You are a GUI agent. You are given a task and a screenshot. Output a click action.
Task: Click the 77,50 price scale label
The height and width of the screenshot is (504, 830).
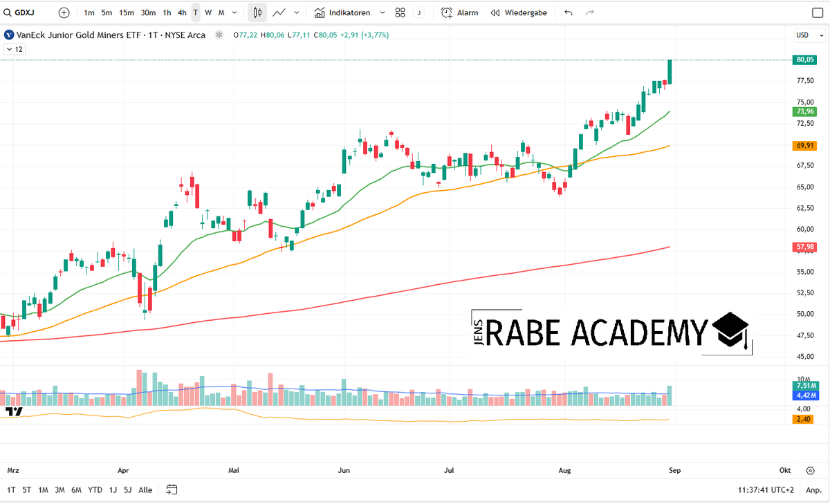(804, 81)
